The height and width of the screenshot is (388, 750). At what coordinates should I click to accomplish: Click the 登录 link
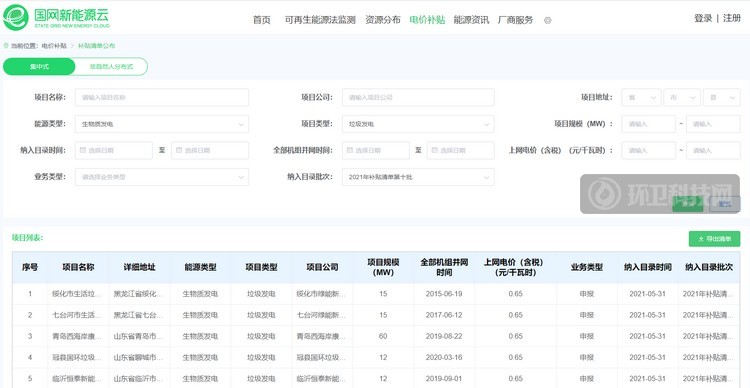click(x=703, y=19)
